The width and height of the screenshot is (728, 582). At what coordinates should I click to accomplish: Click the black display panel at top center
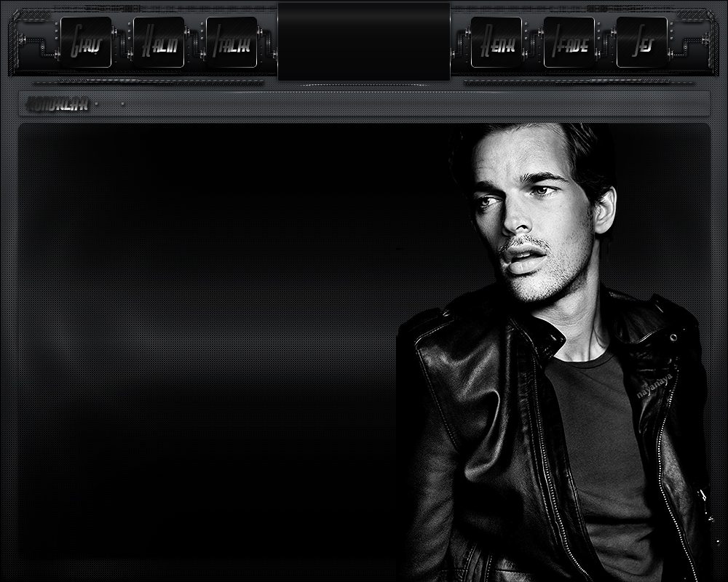coord(364,41)
